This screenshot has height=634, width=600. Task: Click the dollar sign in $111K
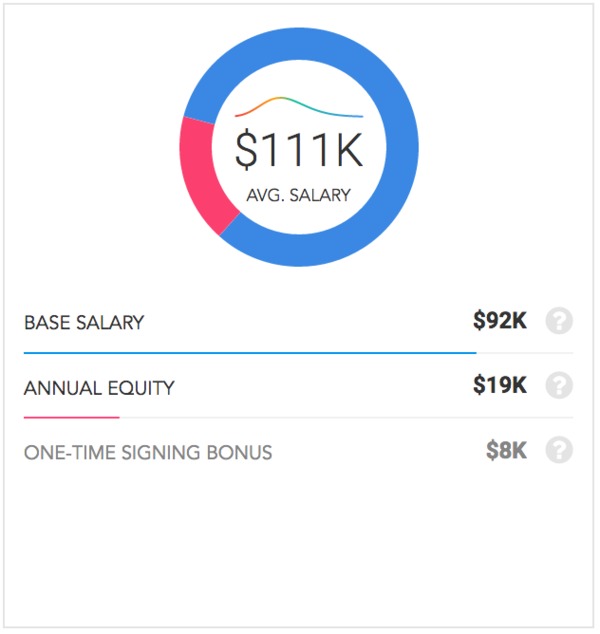click(247, 150)
